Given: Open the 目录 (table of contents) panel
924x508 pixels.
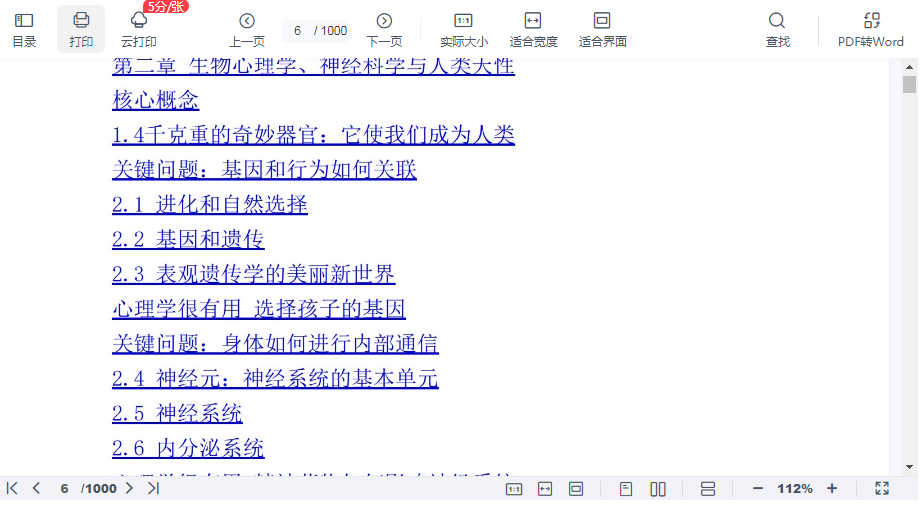Looking at the screenshot, I should [24, 29].
